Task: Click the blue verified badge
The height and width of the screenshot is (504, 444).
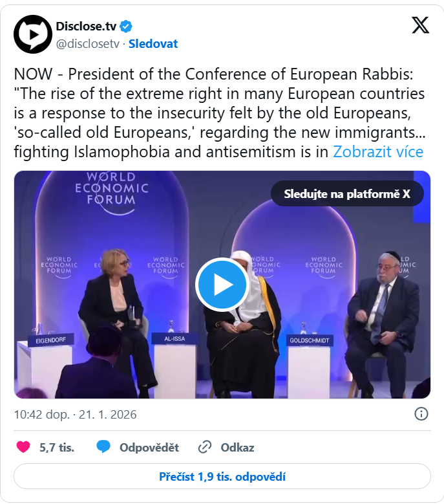Action: [x=127, y=26]
